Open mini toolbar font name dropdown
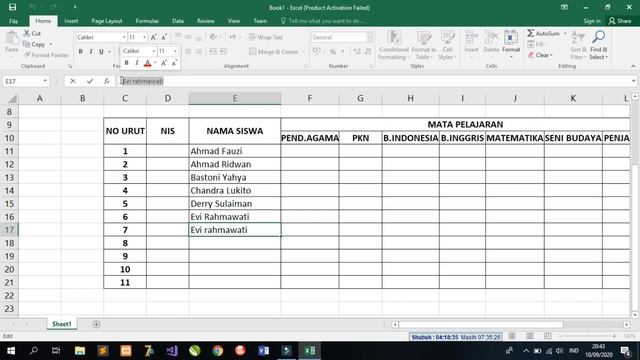This screenshot has height=360, width=640. click(x=153, y=51)
